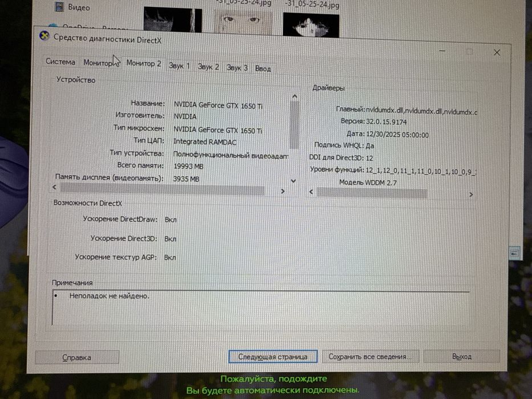Click the 'Ускорение текстур AGP' Вкл value
Screen dimensions: 532x399
tap(170, 258)
